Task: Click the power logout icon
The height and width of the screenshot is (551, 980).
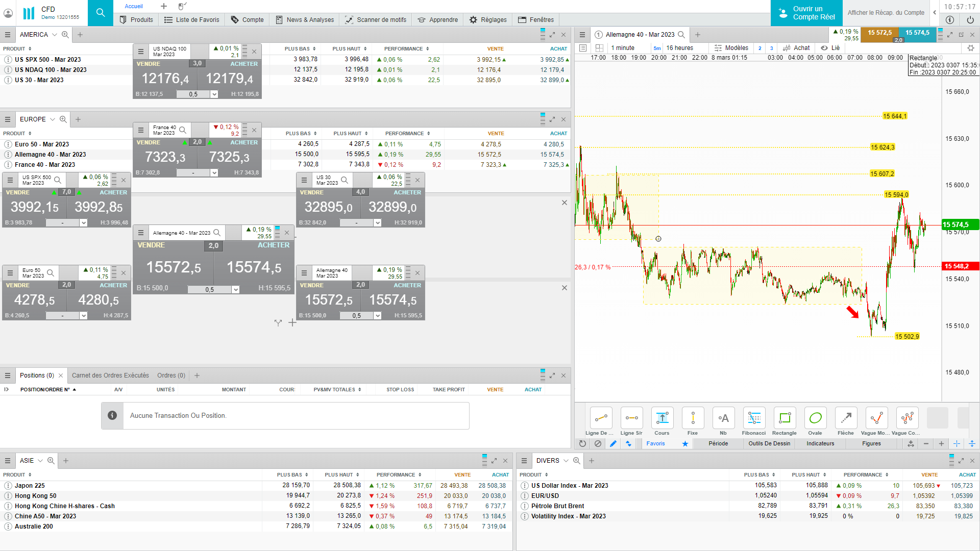Action: tap(970, 20)
